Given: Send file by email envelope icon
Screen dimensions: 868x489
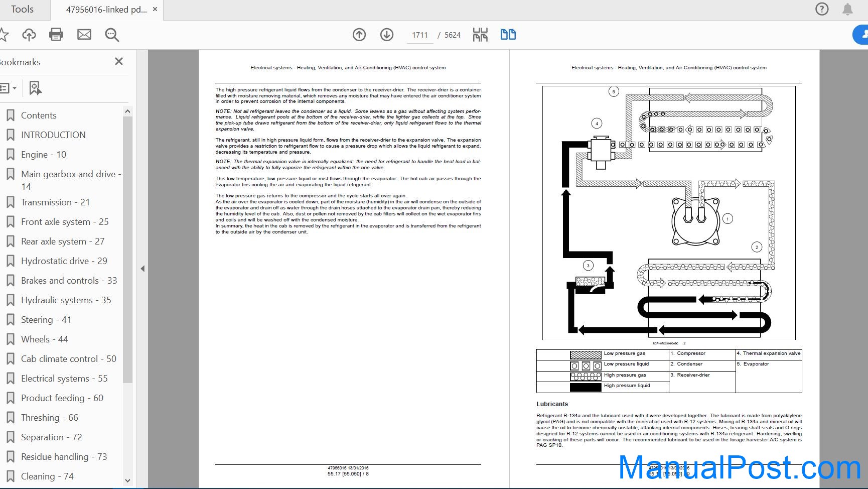Looking at the screenshot, I should [x=84, y=35].
